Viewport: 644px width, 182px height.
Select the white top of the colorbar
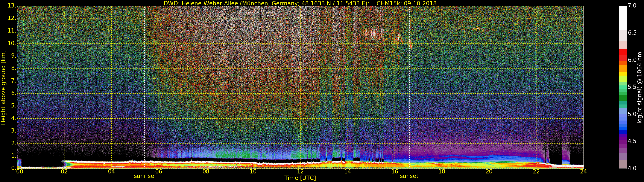(623, 18)
